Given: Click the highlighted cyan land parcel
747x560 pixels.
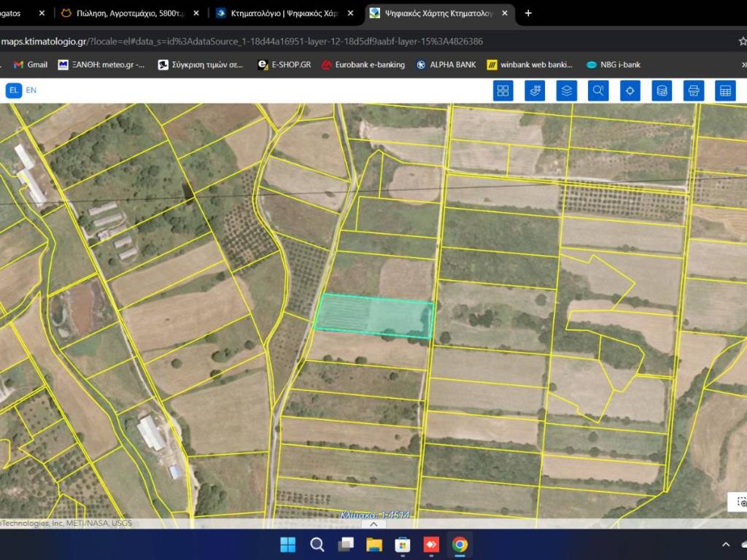Looking at the screenshot, I should (x=375, y=316).
